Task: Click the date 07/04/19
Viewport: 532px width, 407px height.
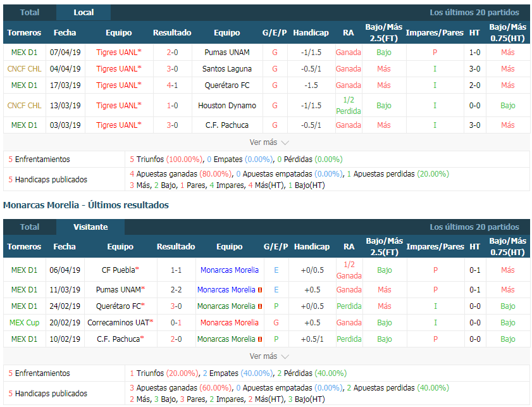Action: click(65, 53)
